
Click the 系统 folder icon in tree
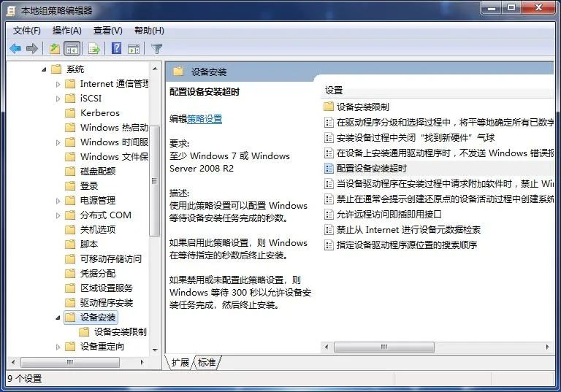56,69
